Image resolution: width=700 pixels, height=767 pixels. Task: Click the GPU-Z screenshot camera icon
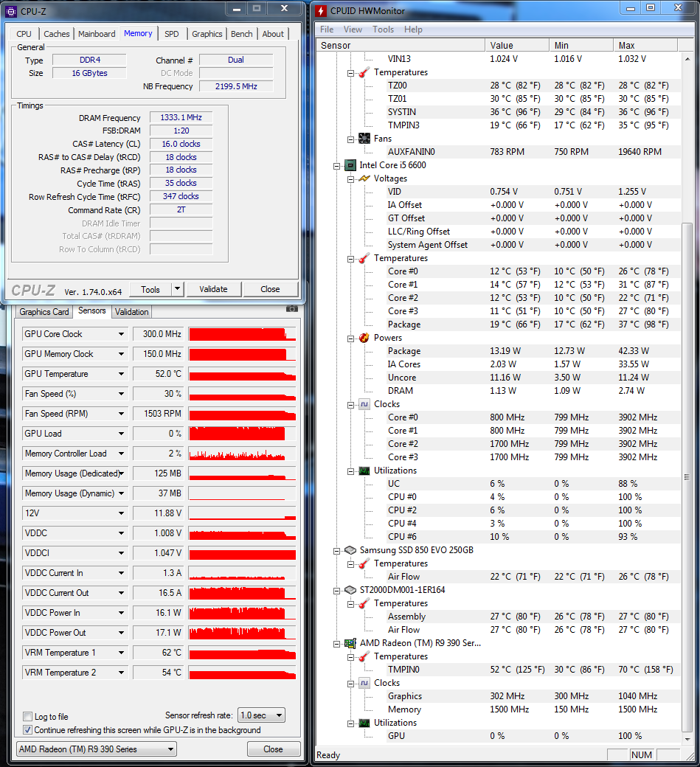pyautogui.click(x=291, y=309)
